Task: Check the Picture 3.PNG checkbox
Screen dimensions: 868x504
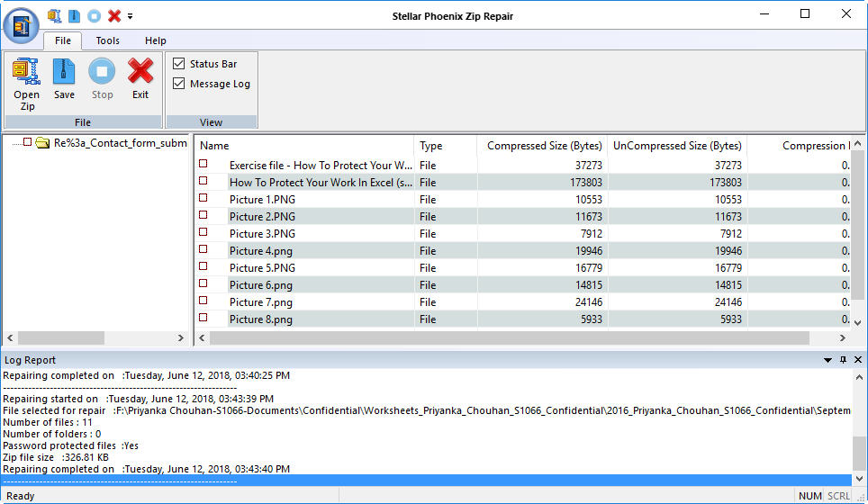Action: [x=203, y=232]
